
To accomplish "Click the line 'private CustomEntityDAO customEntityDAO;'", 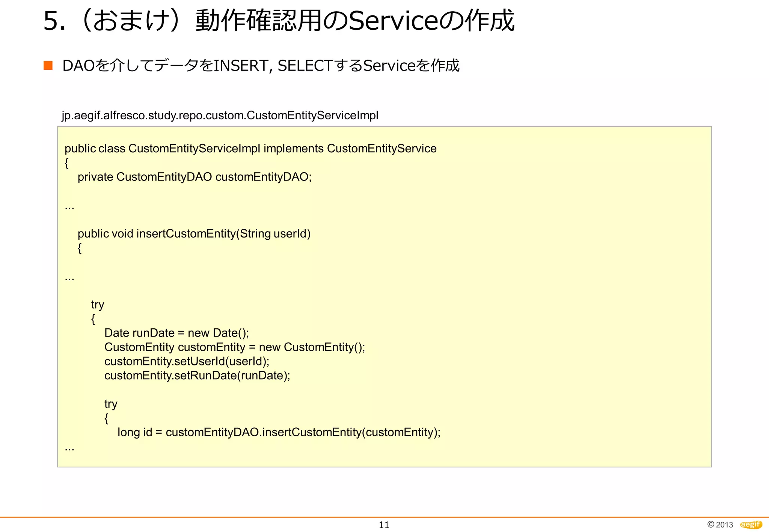I will (195, 177).
